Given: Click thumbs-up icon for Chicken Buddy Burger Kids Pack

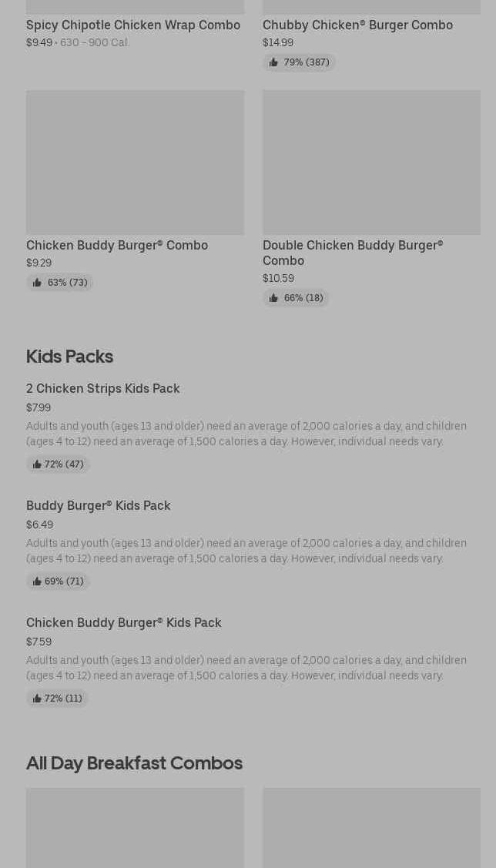Looking at the screenshot, I should click(x=37, y=699).
